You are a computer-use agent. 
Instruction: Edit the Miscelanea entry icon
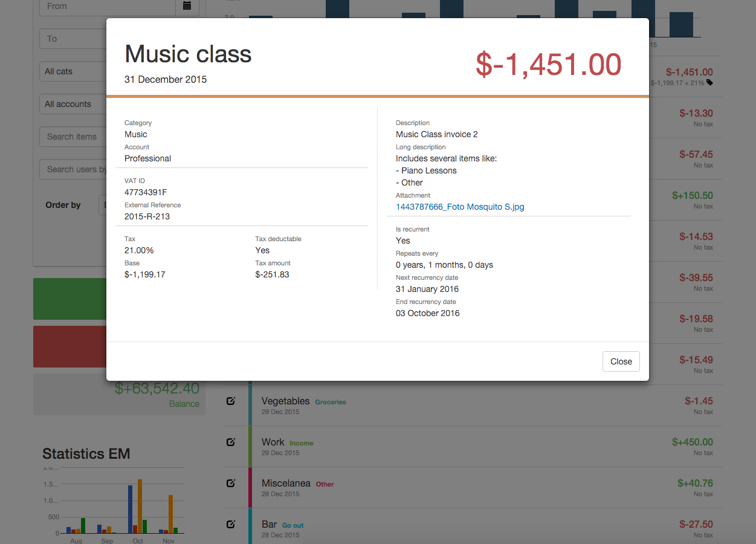(x=230, y=483)
